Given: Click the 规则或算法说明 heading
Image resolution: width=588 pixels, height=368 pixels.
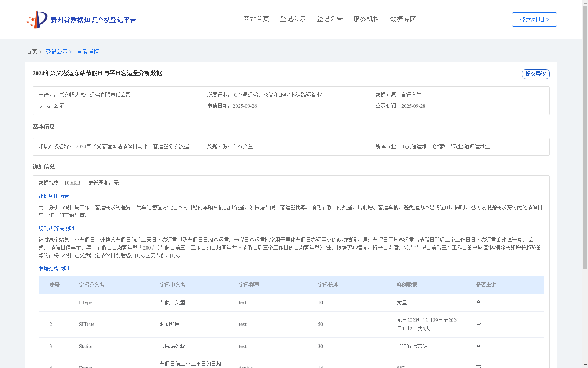Looking at the screenshot, I should 56,229.
